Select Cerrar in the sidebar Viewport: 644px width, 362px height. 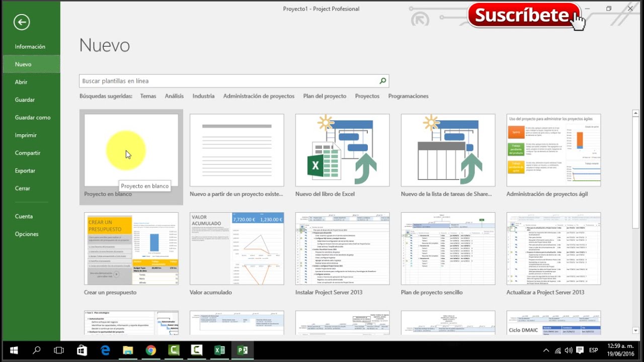(30, 189)
